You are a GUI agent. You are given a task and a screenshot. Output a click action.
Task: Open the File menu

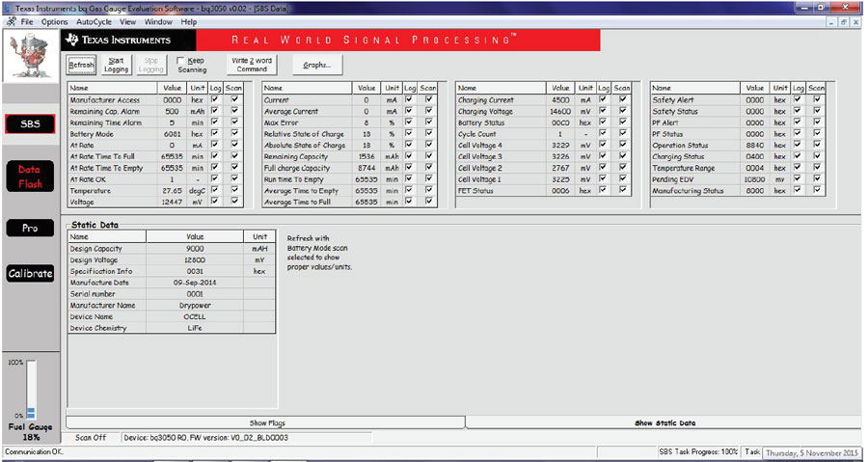27,22
